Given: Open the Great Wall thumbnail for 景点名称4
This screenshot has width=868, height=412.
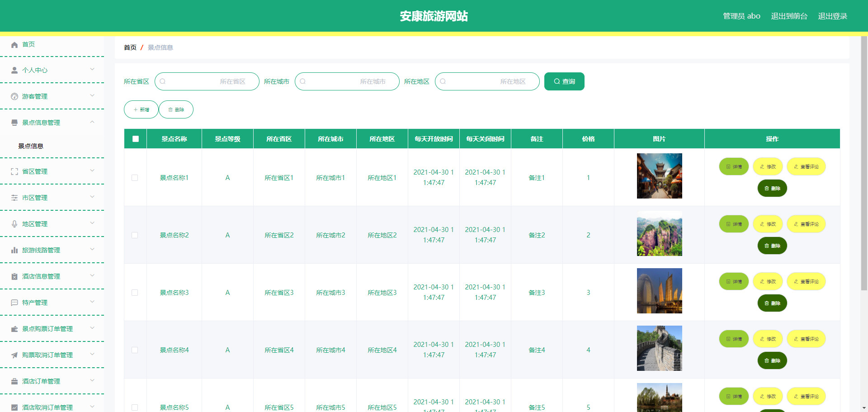Looking at the screenshot, I should [x=659, y=348].
